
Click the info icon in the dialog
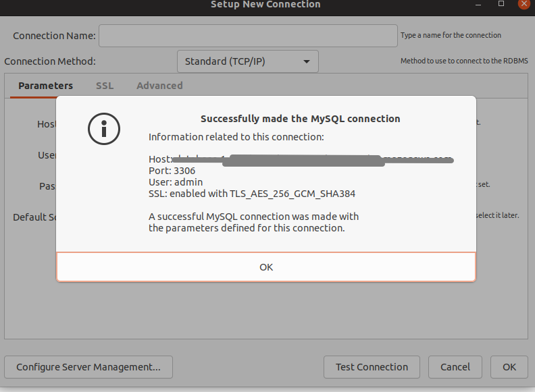104,129
